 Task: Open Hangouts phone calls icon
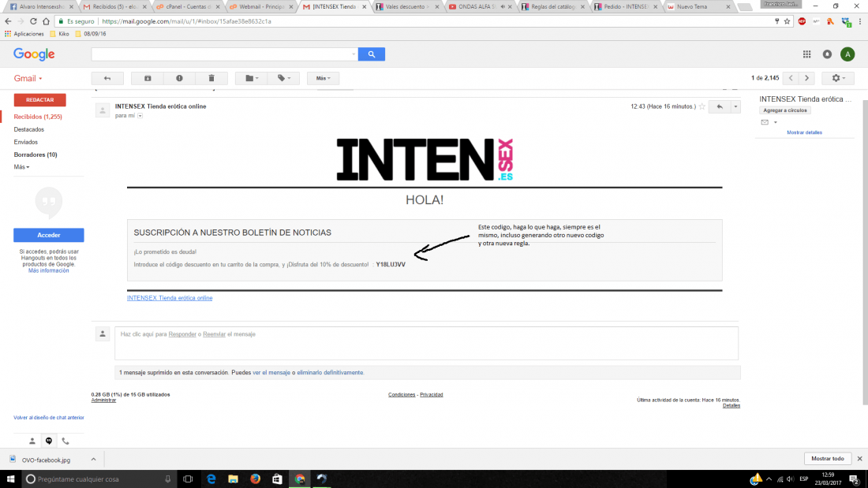point(65,441)
